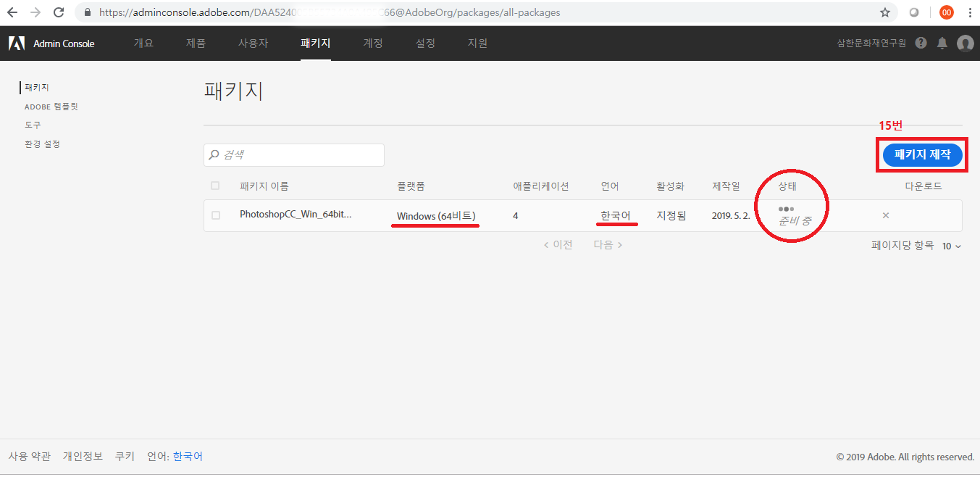Open the 사용자 tab

(x=253, y=43)
